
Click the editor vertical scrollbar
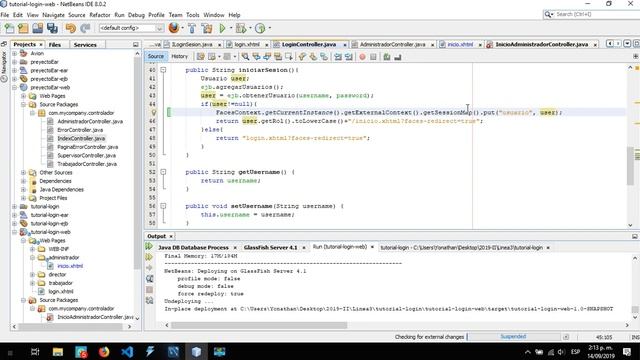(630, 166)
